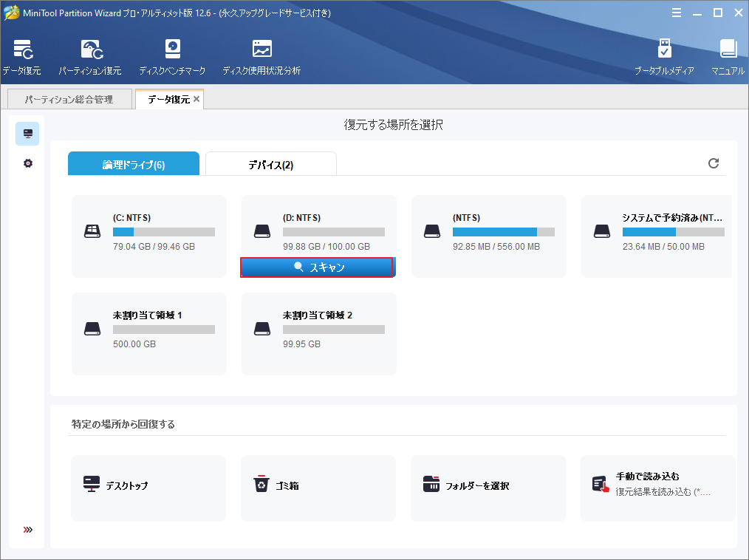
Task: Click the 23.64 MB / 50.00 MB text
Action: tap(663, 247)
